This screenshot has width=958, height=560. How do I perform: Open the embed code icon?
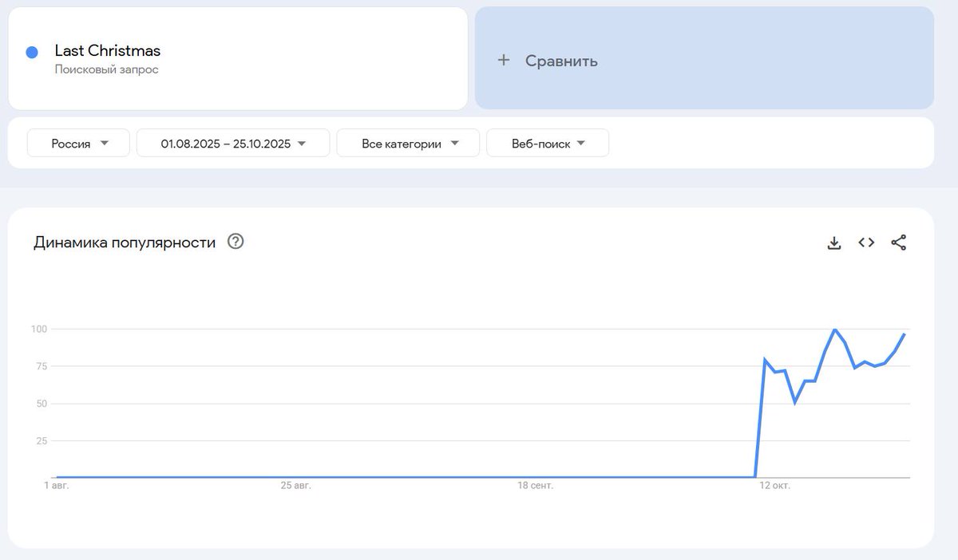tap(866, 243)
